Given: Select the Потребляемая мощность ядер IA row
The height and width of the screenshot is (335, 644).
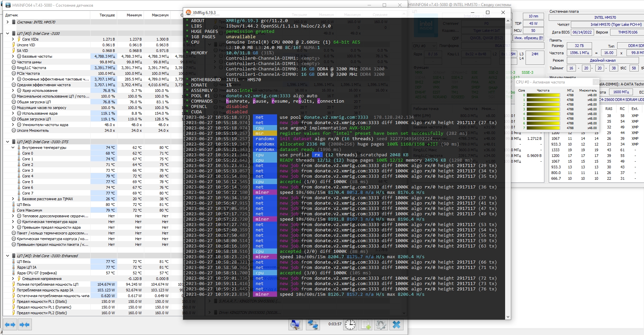Looking at the screenshot, I should 93,290.
